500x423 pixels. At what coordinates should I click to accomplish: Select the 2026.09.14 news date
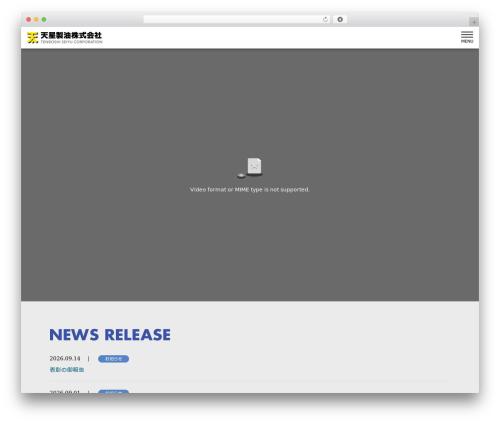click(x=65, y=358)
